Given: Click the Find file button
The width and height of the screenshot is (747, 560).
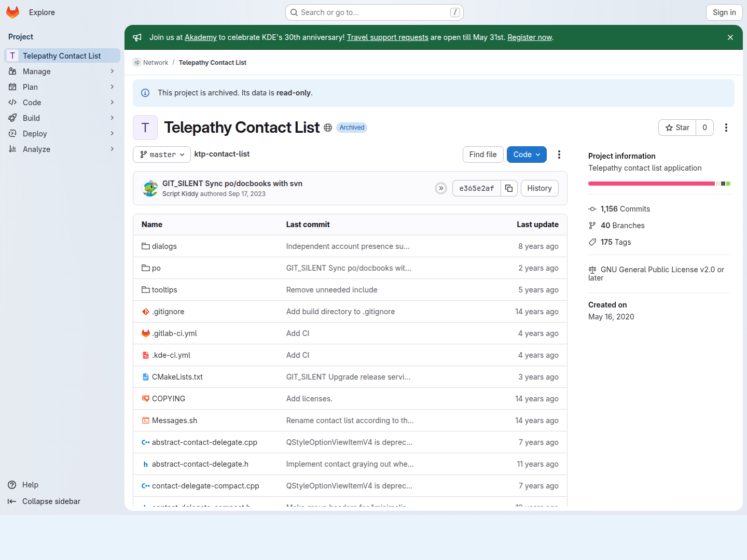Looking at the screenshot, I should click(483, 155).
